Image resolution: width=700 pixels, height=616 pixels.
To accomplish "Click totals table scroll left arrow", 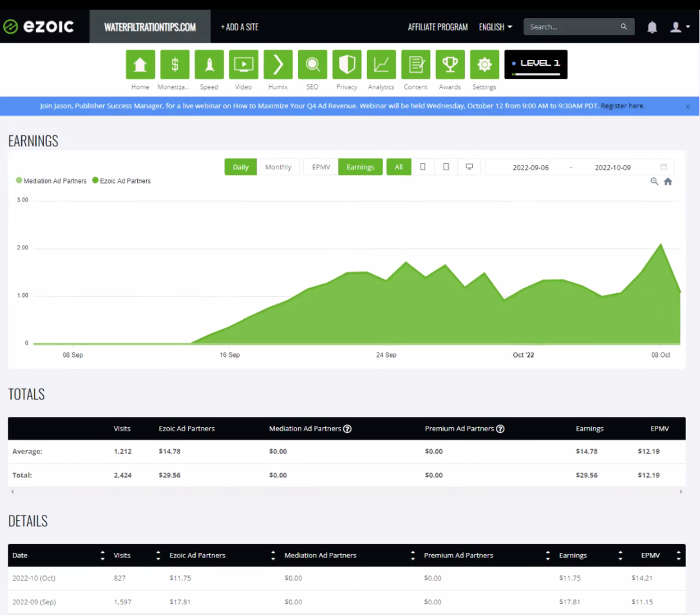I will click(x=12, y=492).
